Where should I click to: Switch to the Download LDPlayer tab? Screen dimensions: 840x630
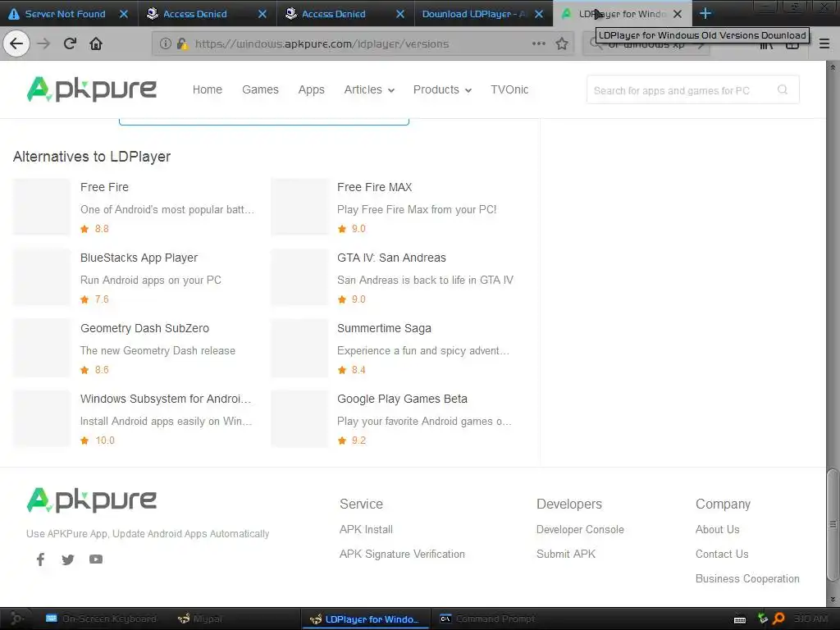(x=473, y=14)
